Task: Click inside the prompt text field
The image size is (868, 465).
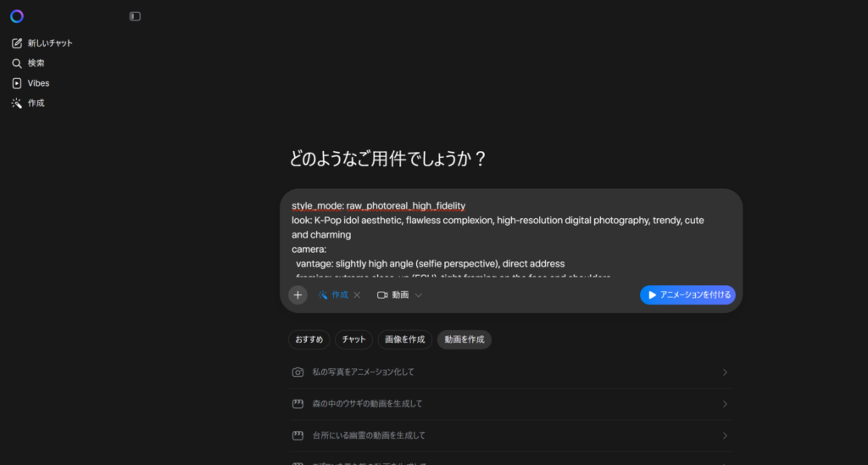Action: 509,238
